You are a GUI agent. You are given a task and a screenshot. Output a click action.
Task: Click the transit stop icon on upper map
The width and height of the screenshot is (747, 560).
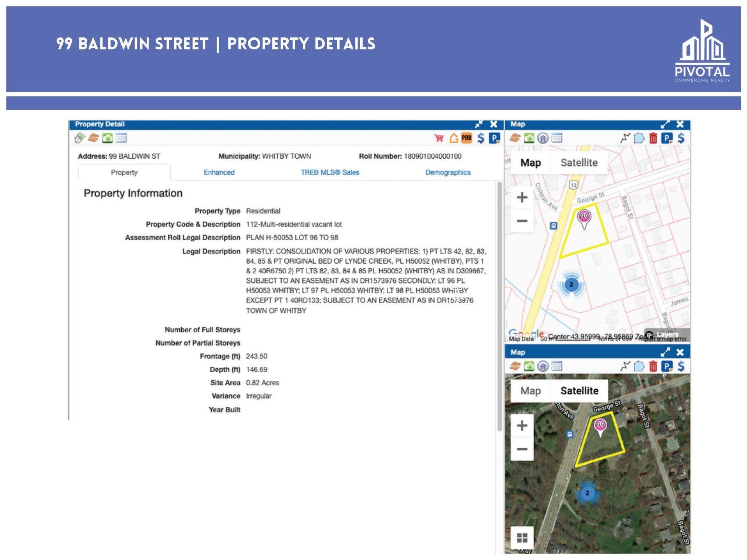point(553,226)
